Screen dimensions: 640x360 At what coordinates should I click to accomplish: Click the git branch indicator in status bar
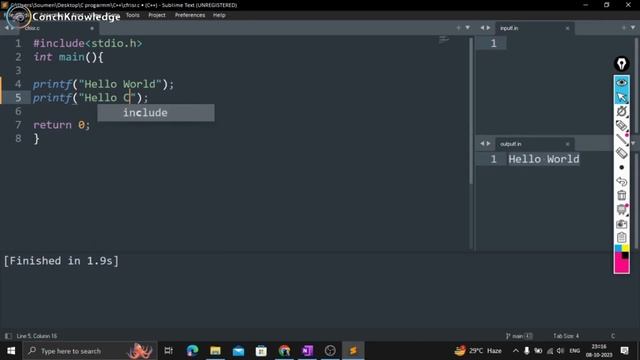(519, 336)
